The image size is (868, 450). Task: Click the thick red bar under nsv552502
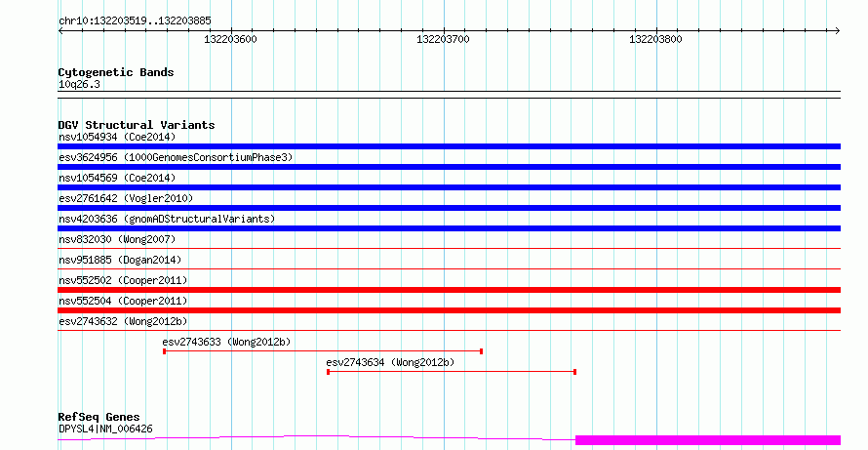pyautogui.click(x=449, y=290)
